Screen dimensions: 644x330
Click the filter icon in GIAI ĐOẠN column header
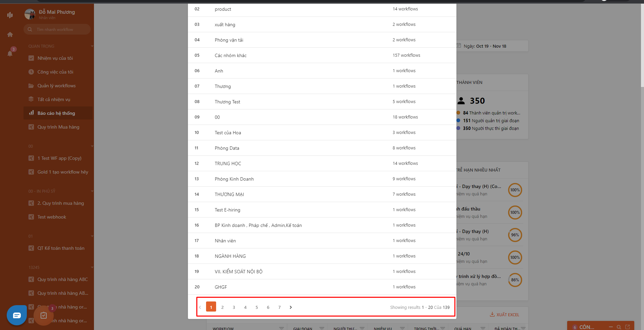pos(322,328)
